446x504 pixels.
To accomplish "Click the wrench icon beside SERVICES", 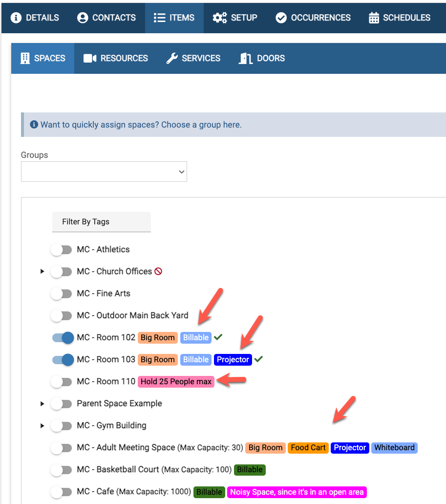I will point(173,58).
